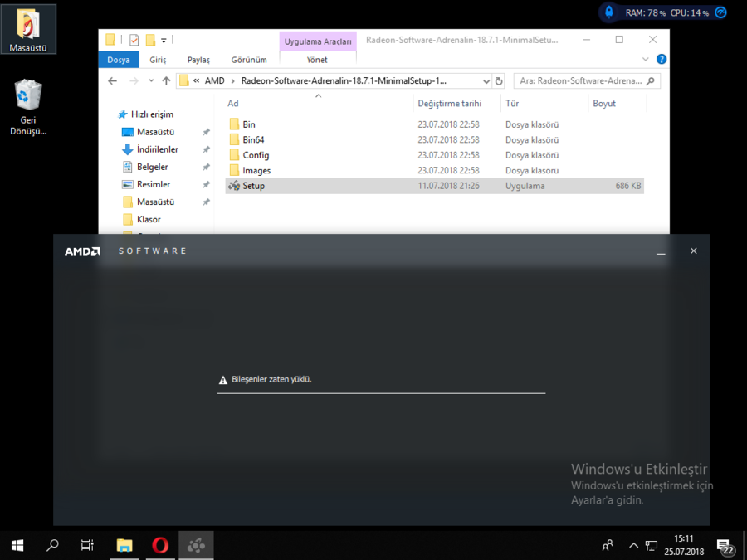Open pinned Masaüstü with the monitor icon
Viewport: 747px width, 560px height.
pyautogui.click(x=149, y=132)
